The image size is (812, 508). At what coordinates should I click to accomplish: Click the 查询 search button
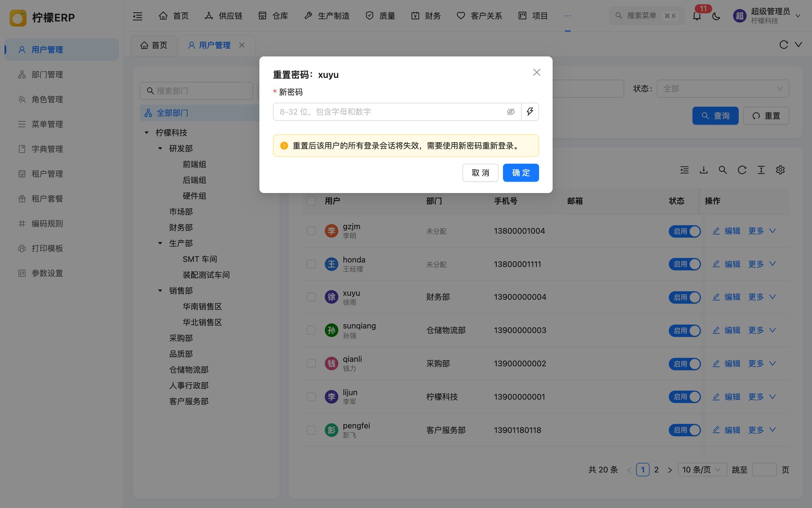tap(715, 116)
